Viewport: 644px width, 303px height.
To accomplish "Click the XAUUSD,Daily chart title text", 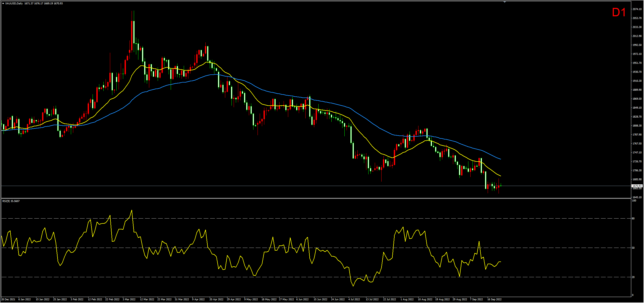I will 14,4.
